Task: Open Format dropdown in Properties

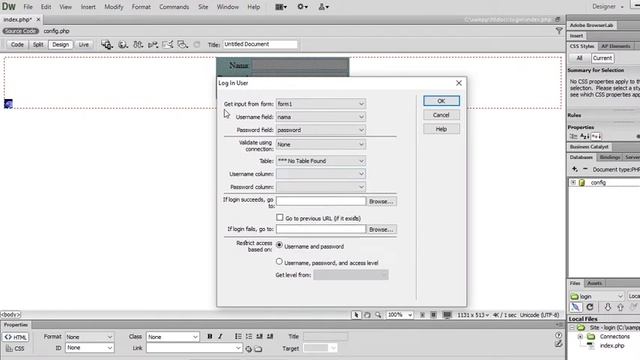Action: click(x=89, y=337)
